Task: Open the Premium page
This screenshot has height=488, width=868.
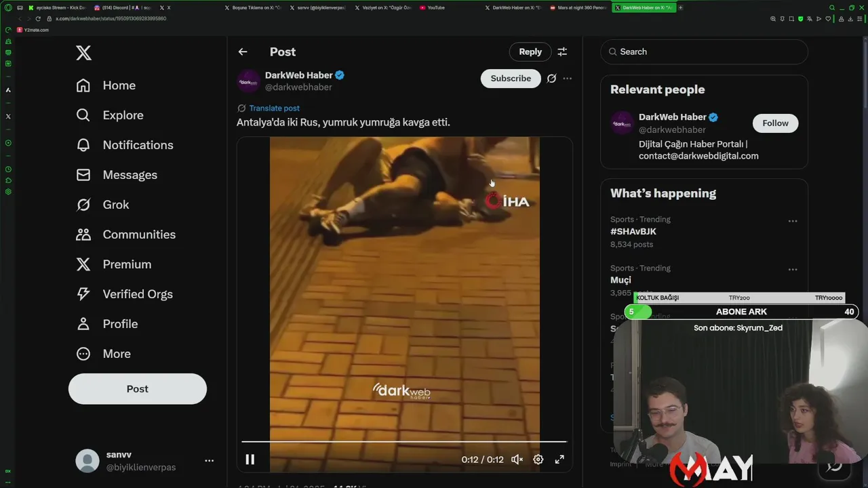Action: pyautogui.click(x=114, y=264)
